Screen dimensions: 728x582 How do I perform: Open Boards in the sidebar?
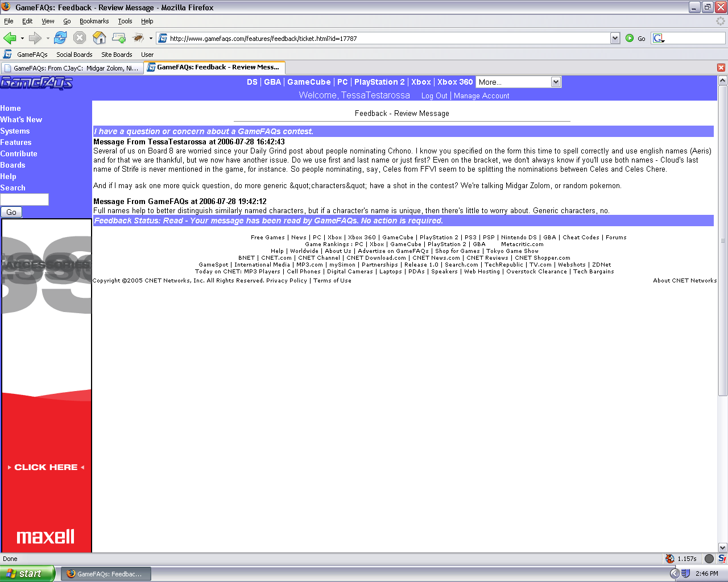(x=13, y=165)
